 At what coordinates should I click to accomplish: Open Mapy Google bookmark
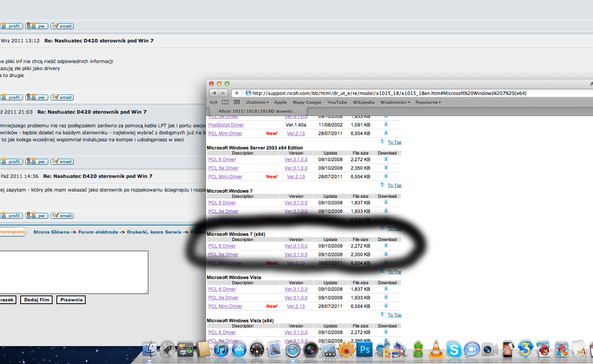307,102
